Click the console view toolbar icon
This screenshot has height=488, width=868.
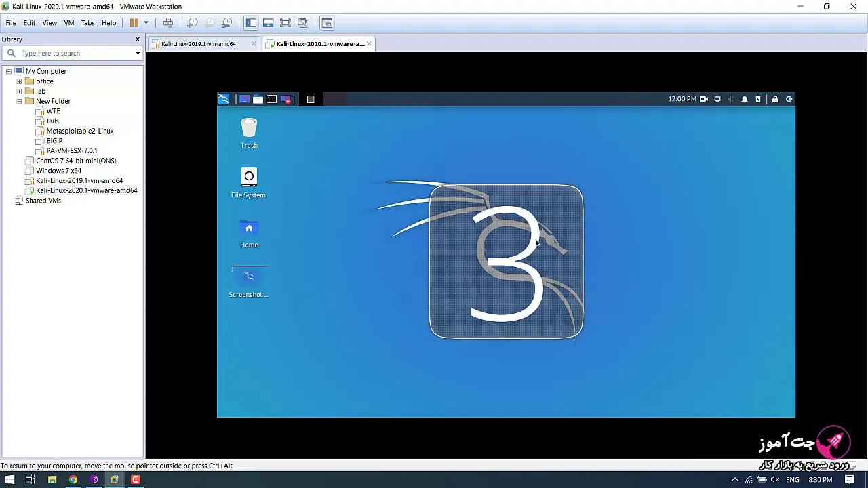click(x=327, y=23)
